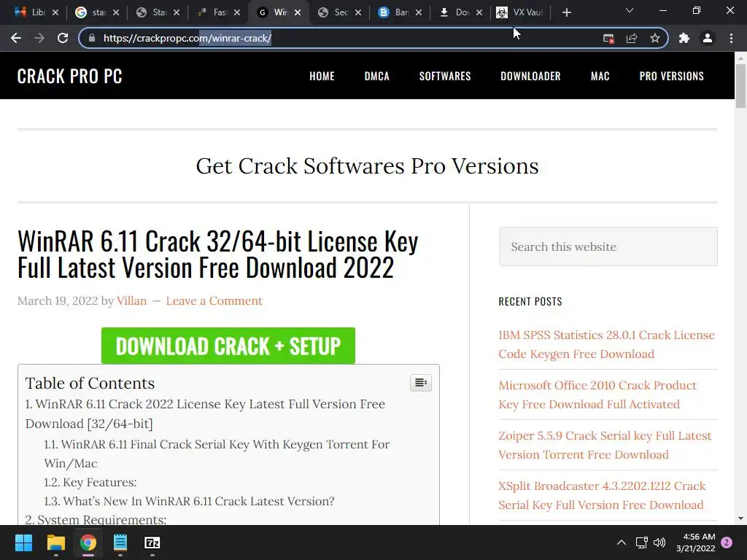Viewport: 747px width, 560px height.
Task: Open the PRO VERSIONS menu item
Action: tap(672, 76)
